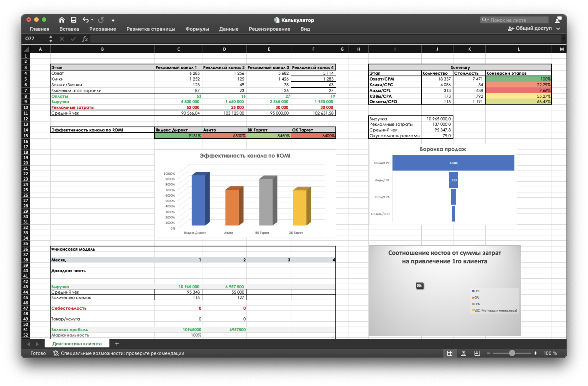Click the insert function fx icon
This screenshot has width=588, height=386.
[85, 39]
